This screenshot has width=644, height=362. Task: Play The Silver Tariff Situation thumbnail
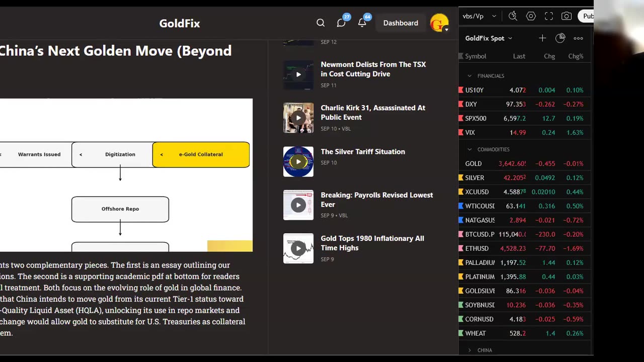pos(298,161)
